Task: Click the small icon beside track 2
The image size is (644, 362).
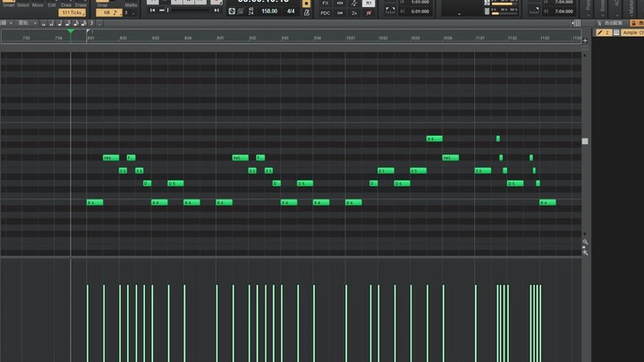Action: click(616, 32)
